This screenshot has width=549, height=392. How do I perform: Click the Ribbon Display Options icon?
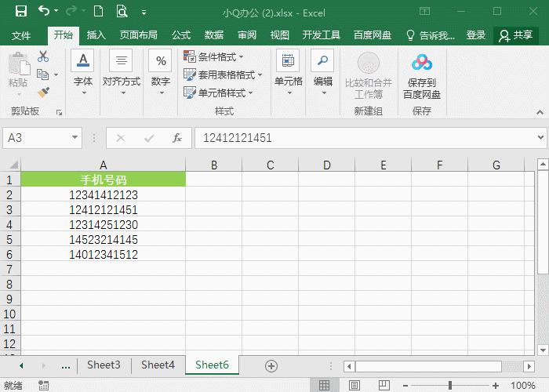424,11
